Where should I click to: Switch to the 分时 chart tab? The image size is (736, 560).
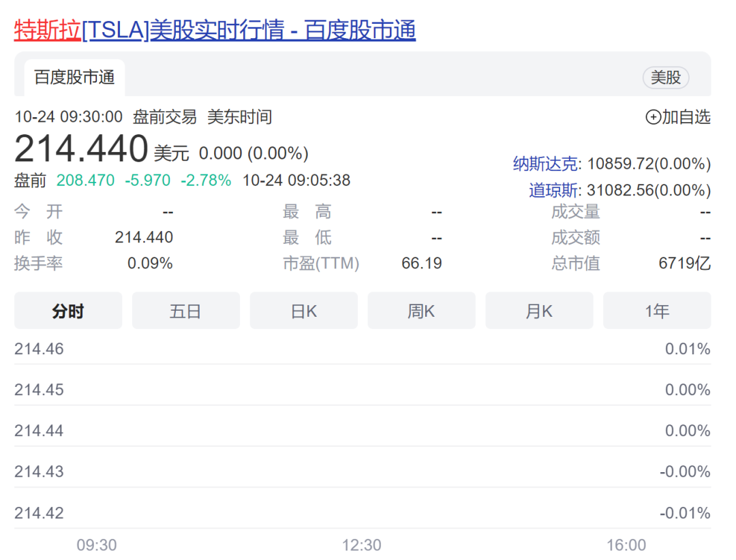(x=68, y=311)
